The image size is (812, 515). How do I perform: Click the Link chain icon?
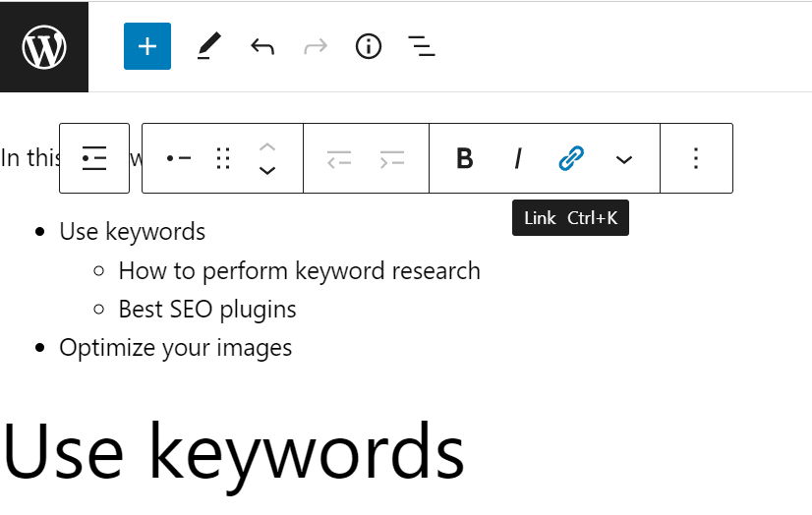571,158
